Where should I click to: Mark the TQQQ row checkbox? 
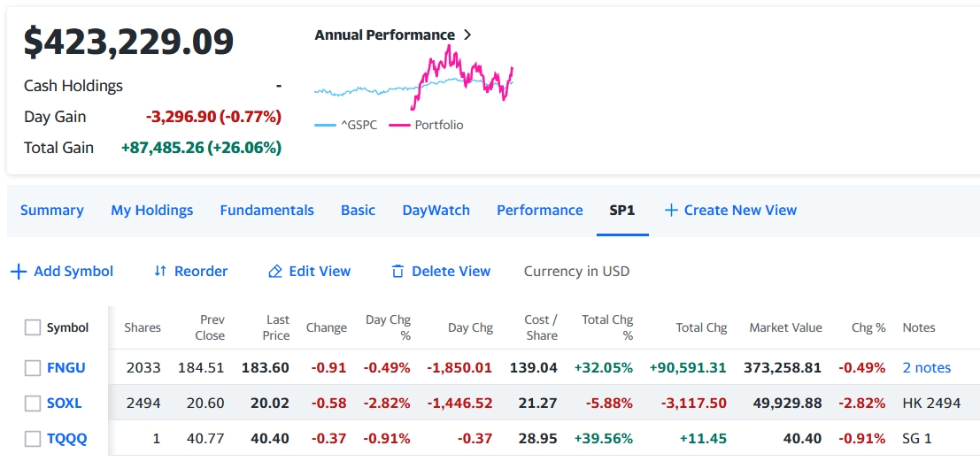tap(33, 439)
